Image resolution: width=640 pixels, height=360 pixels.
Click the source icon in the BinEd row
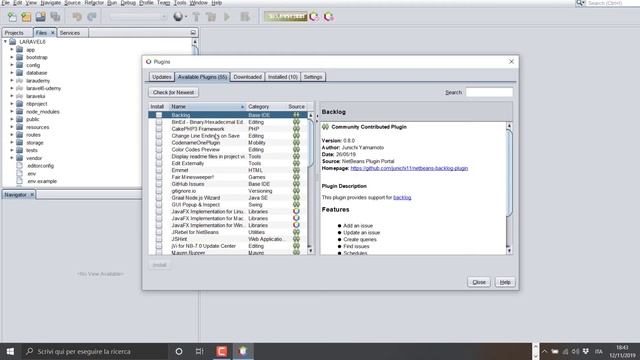click(296, 122)
